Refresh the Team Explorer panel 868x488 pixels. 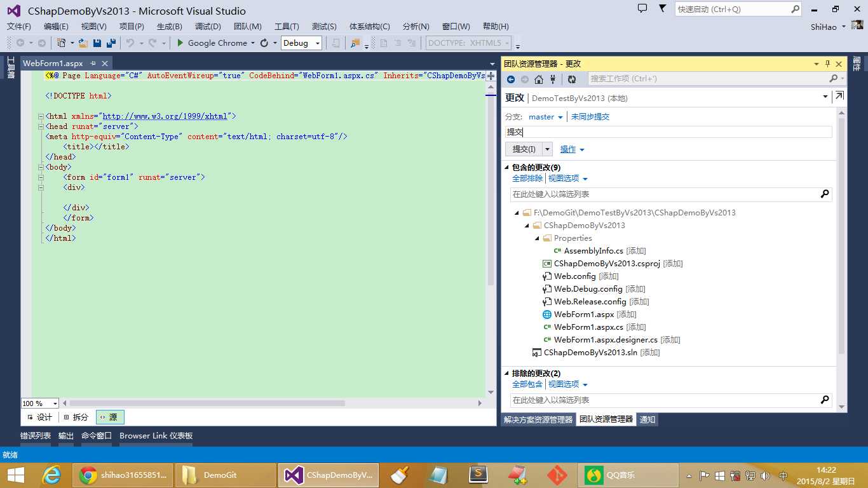coord(572,79)
